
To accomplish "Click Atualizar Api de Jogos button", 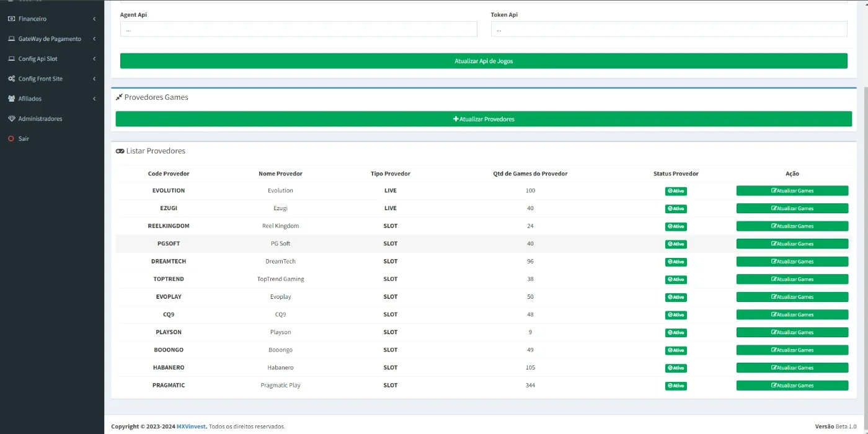I will tap(484, 61).
